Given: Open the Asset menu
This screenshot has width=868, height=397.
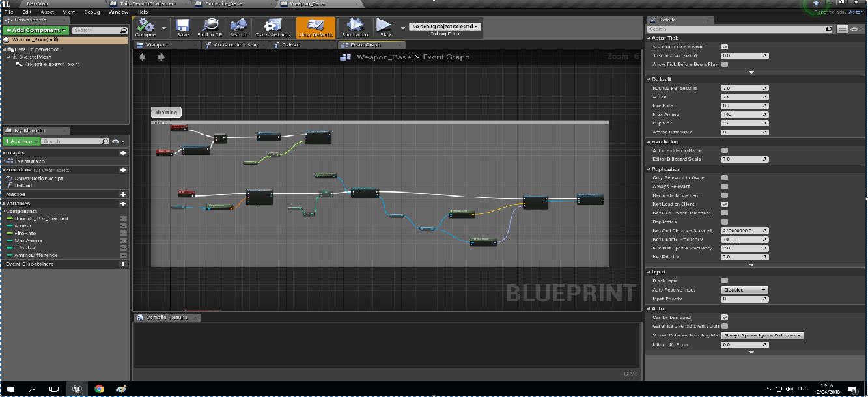Looking at the screenshot, I should click(47, 12).
